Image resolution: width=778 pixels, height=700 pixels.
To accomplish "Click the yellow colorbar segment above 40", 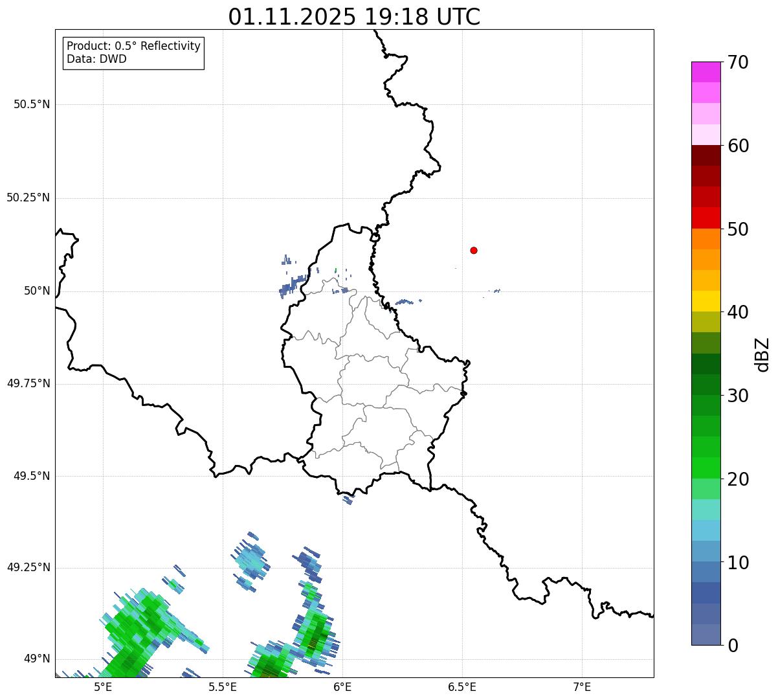I will pos(706,301).
